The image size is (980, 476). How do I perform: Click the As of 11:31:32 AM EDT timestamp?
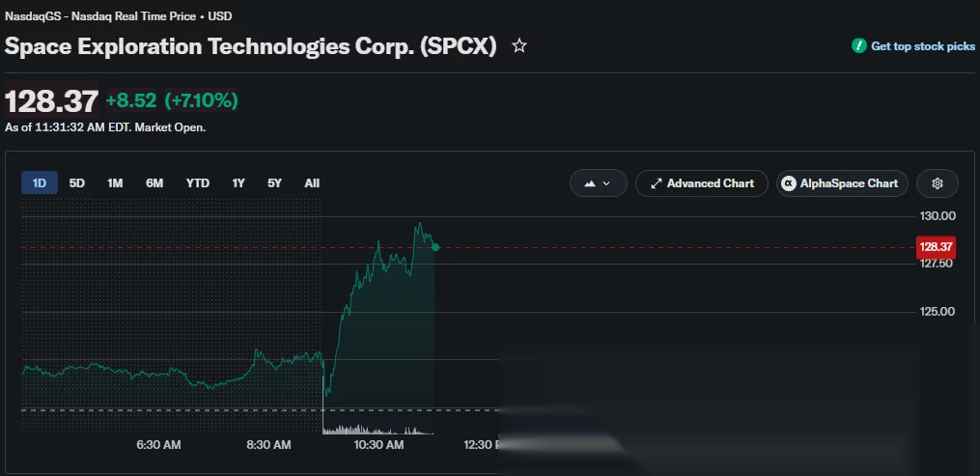[x=105, y=127]
